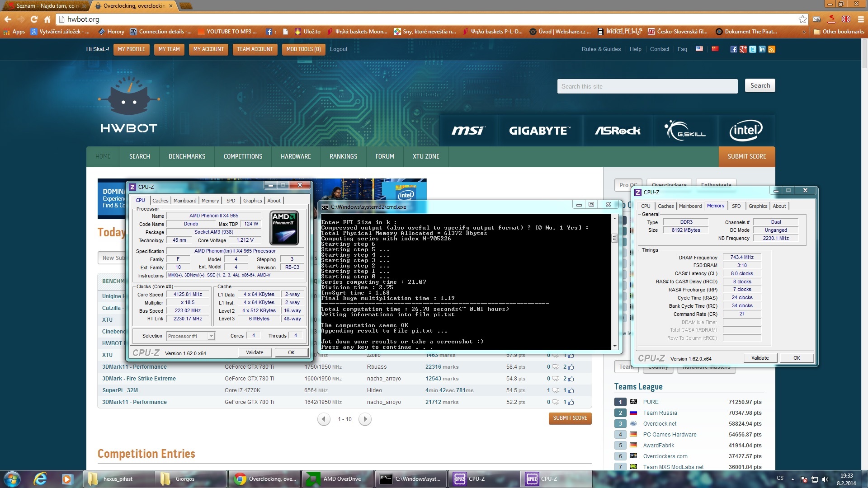The height and width of the screenshot is (488, 868).
Task: Click the Logout link
Action: point(339,49)
